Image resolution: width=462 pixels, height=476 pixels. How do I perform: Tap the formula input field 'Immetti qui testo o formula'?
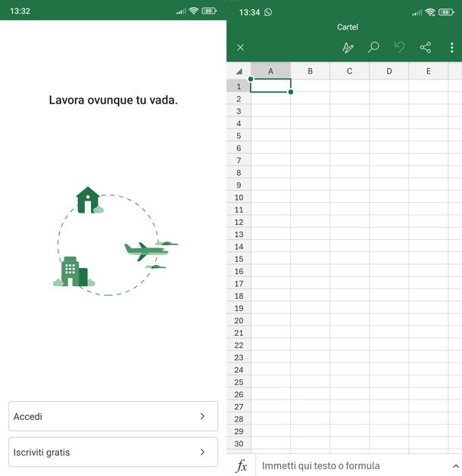tap(352, 465)
